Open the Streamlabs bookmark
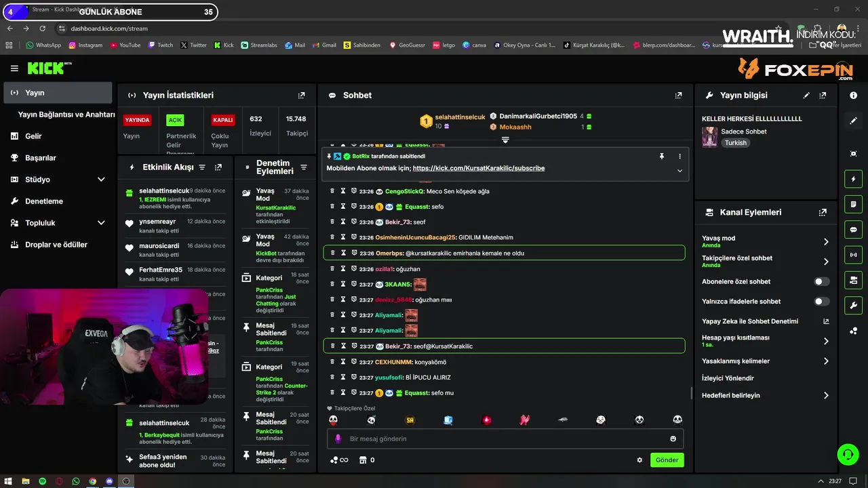The height and width of the screenshot is (488, 868). (258, 45)
